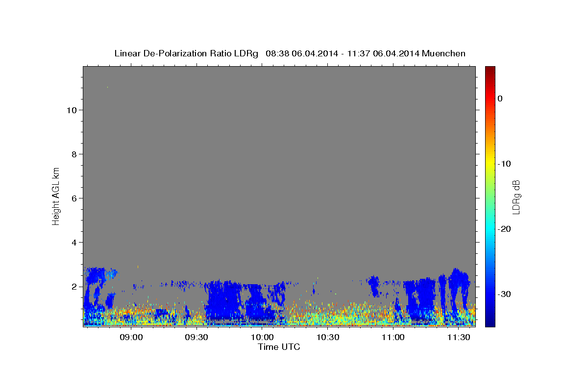Screen dimensions: 588x392
Task: Click the LDRg dB colorbar label
Action: point(516,197)
